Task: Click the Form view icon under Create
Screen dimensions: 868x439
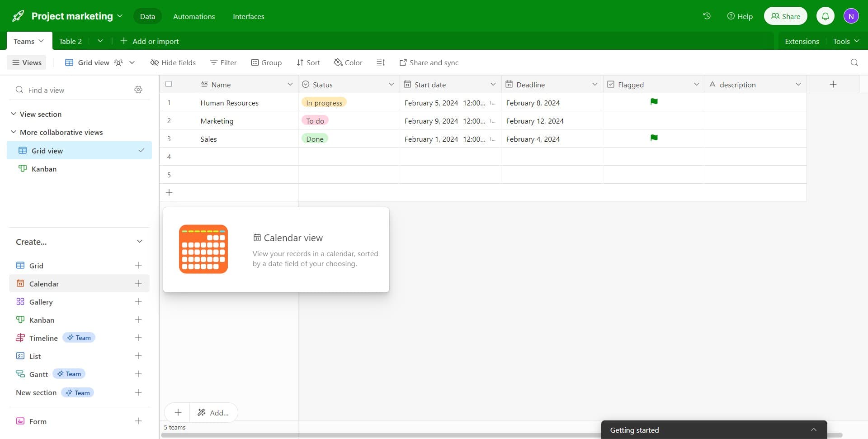Action: tap(21, 421)
